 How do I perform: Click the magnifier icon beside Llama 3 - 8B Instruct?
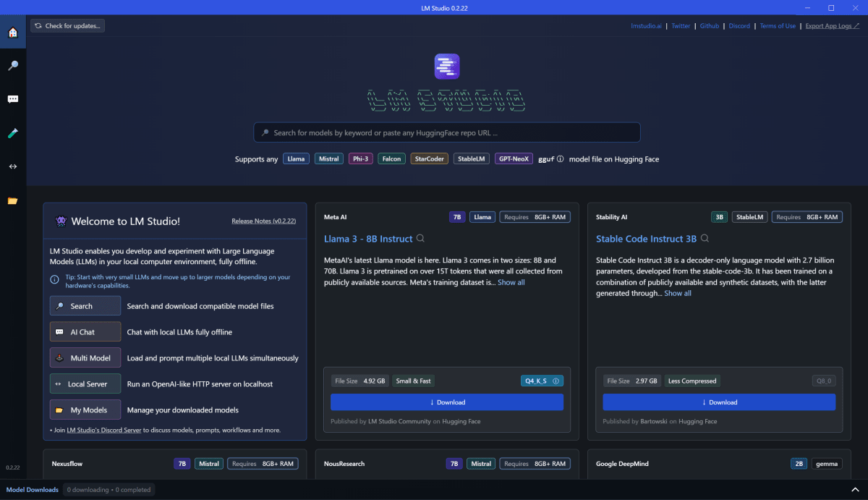click(420, 239)
